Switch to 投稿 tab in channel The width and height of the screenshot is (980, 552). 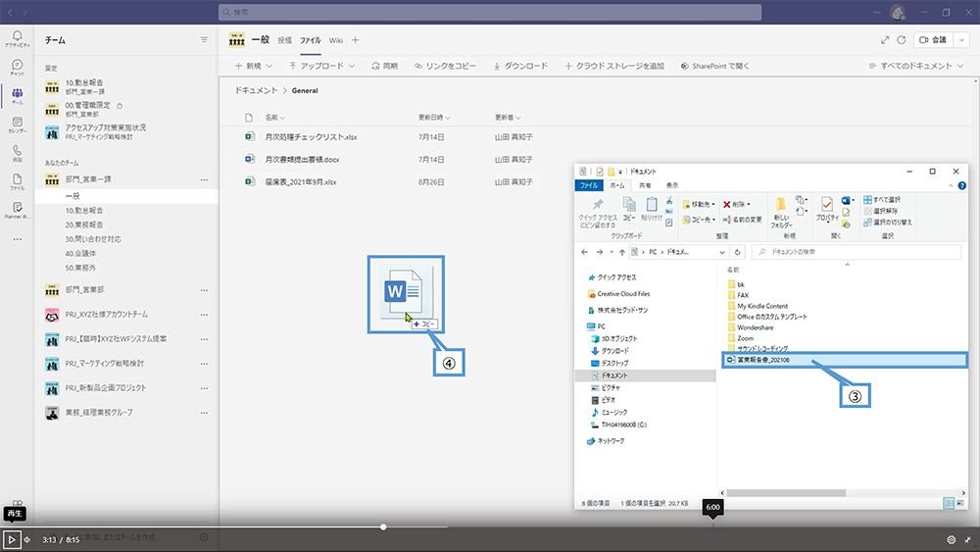285,40
